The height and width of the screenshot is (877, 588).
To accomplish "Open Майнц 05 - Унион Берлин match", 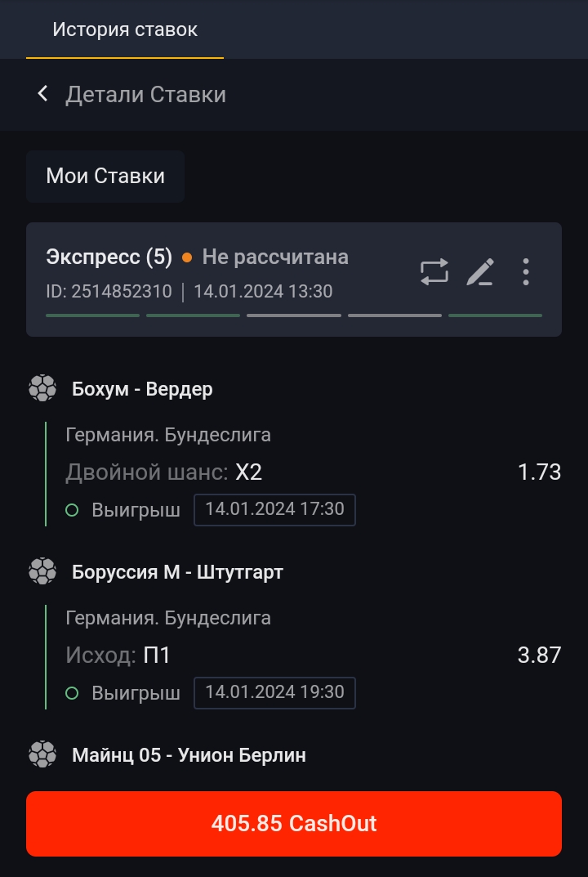I will coord(189,755).
